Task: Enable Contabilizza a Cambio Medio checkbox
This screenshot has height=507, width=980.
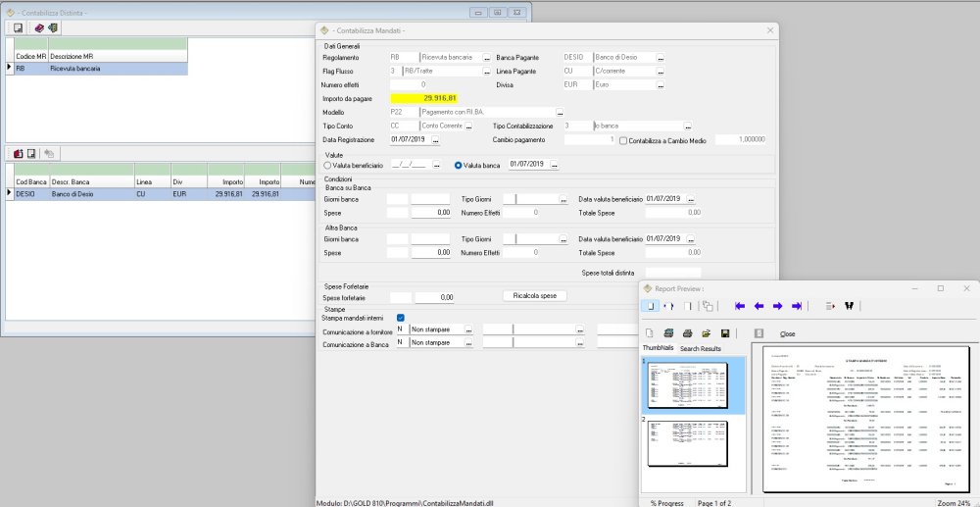Action: pos(623,140)
